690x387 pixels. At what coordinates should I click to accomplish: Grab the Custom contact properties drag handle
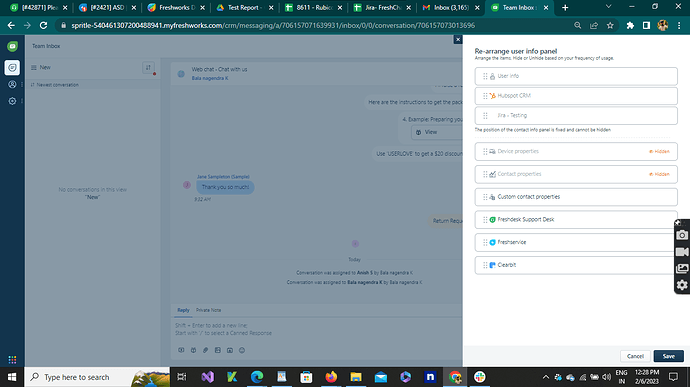(x=485, y=197)
